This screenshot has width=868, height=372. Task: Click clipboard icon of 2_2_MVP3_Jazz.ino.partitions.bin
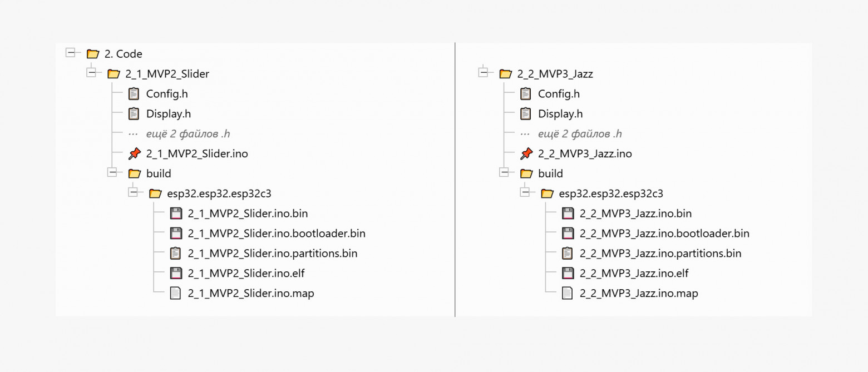pyautogui.click(x=568, y=253)
